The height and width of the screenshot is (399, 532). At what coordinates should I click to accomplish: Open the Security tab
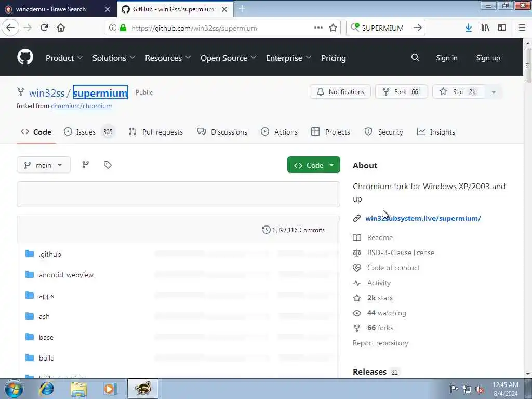(x=384, y=132)
